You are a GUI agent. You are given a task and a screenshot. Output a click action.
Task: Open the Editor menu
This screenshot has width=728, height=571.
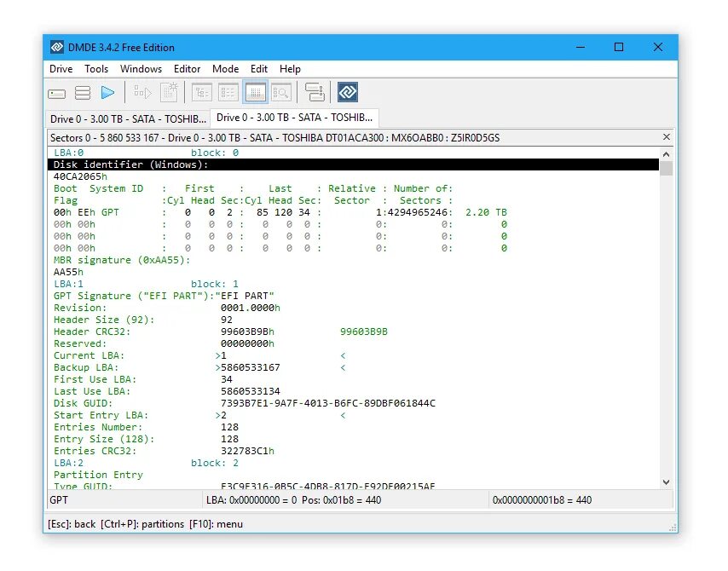click(187, 69)
